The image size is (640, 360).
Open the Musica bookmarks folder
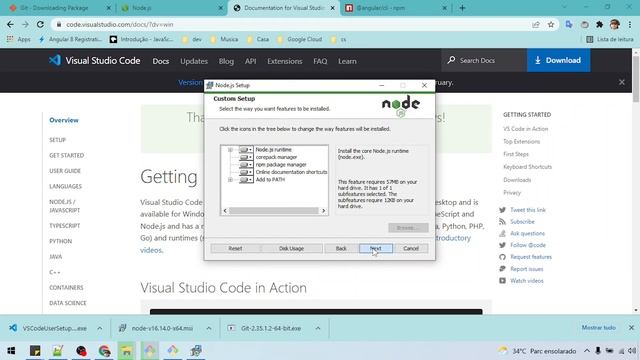click(x=224, y=39)
